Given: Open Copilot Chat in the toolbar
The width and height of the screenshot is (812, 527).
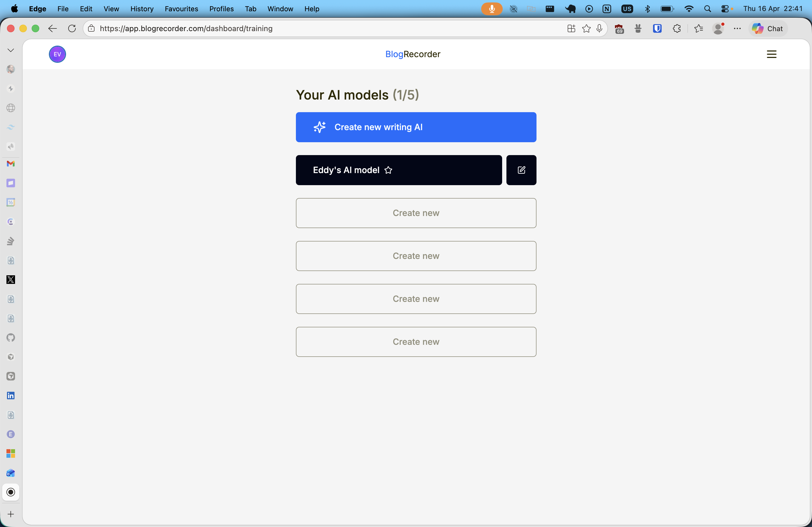Looking at the screenshot, I should (x=768, y=29).
